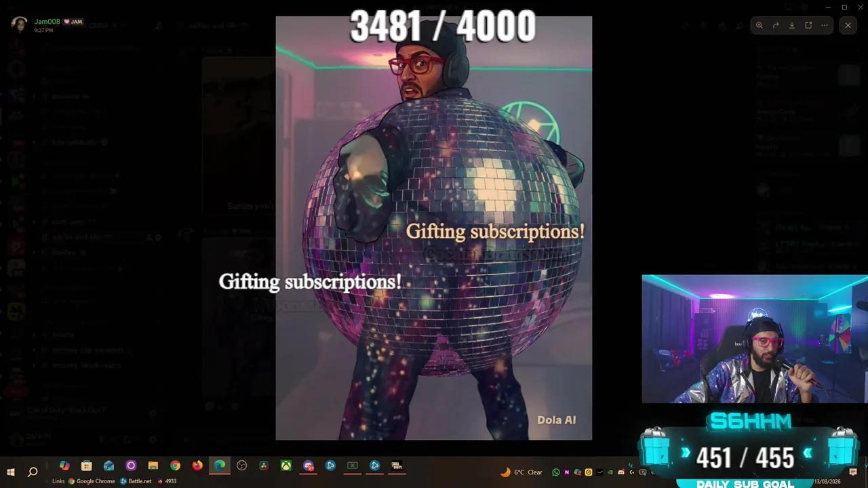Open the OneNote system tray icon

[x=567, y=472]
